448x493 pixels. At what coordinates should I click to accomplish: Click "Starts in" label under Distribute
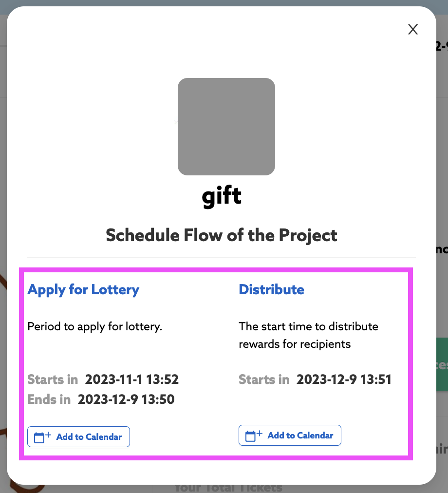pos(264,379)
